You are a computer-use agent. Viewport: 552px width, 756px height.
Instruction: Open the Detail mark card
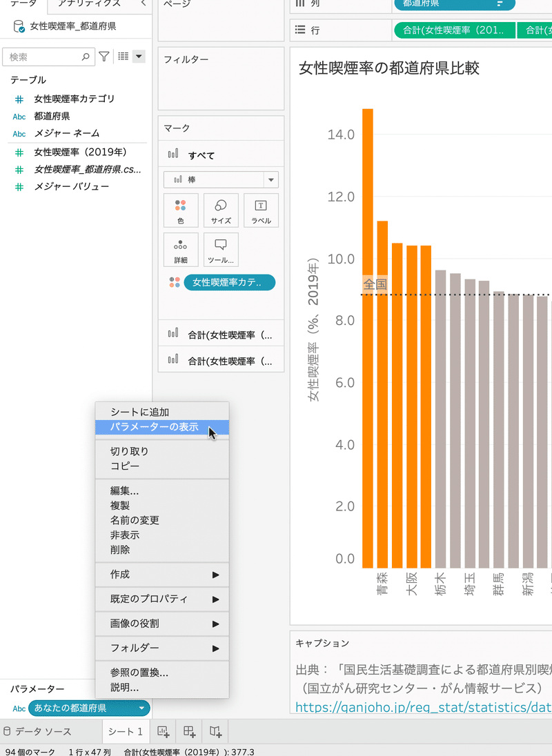(181, 250)
